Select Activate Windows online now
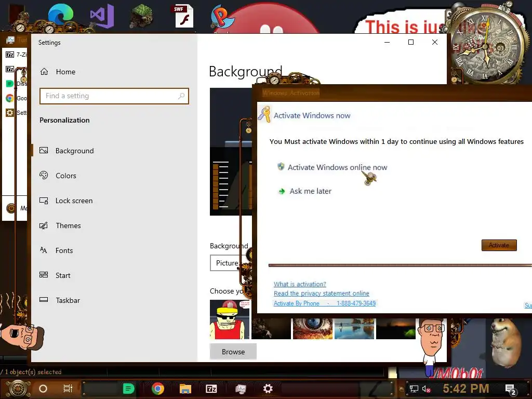The height and width of the screenshot is (399, 532). pos(337,167)
